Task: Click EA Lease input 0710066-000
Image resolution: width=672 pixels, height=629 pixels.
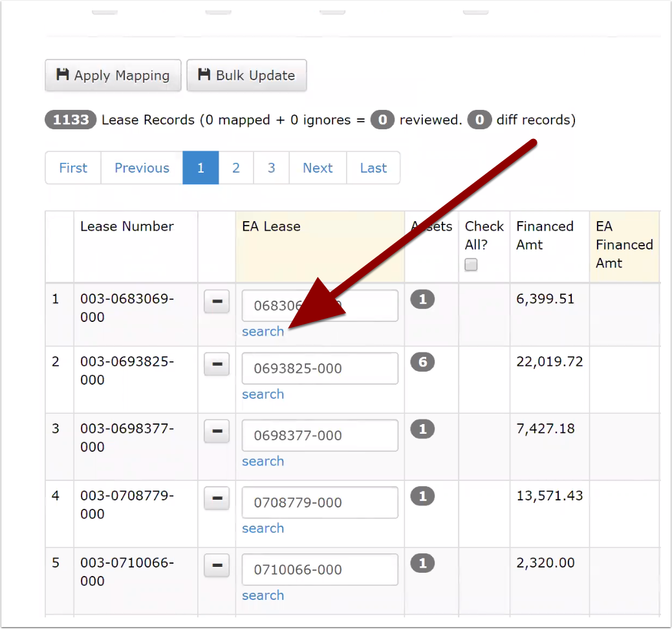Action: [320, 570]
